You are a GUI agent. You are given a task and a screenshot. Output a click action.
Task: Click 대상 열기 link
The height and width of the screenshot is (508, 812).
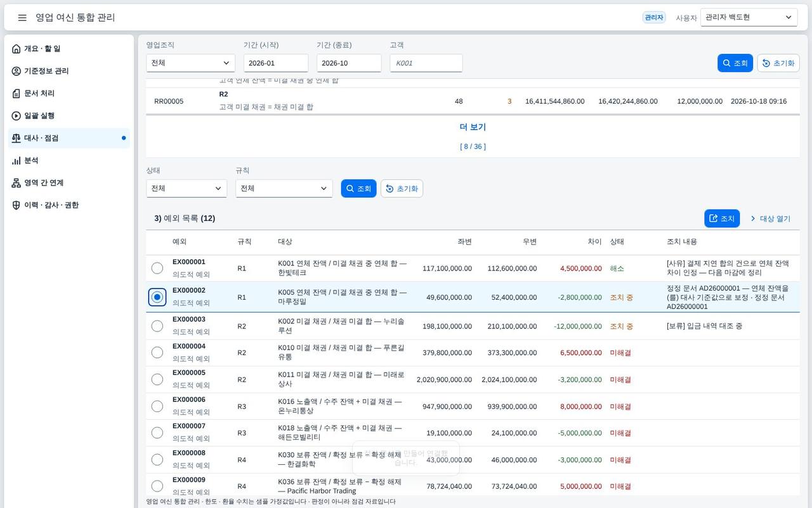(x=770, y=218)
